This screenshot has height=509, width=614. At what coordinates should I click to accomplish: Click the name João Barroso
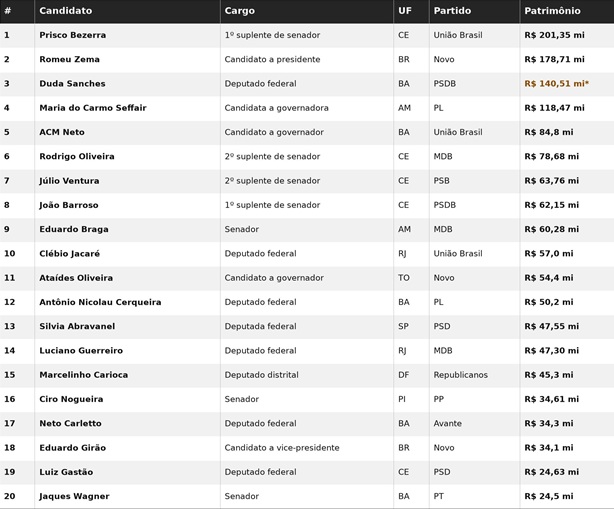click(x=69, y=205)
